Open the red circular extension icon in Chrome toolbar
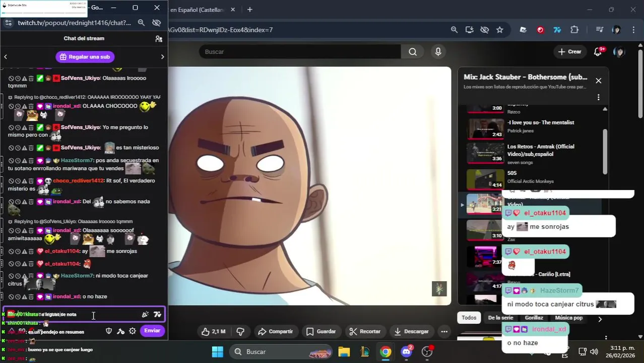Viewport: 644px width, 363px height. [x=540, y=30]
